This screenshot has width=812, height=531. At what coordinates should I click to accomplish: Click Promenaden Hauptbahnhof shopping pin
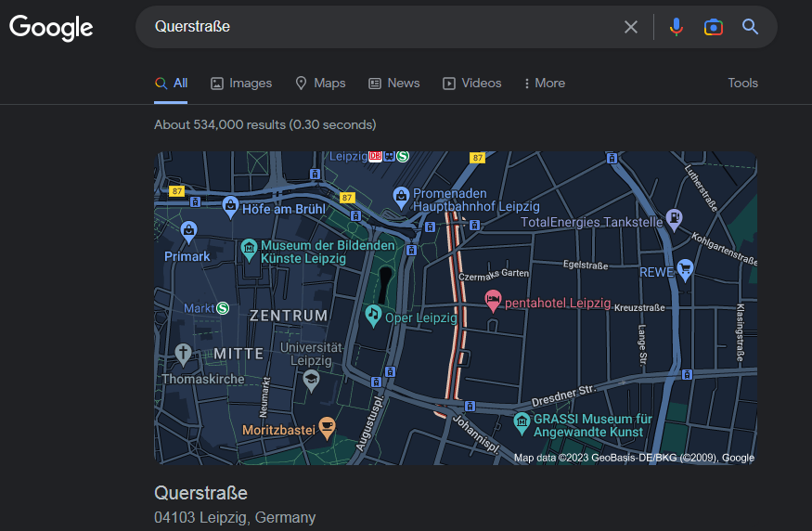click(401, 198)
